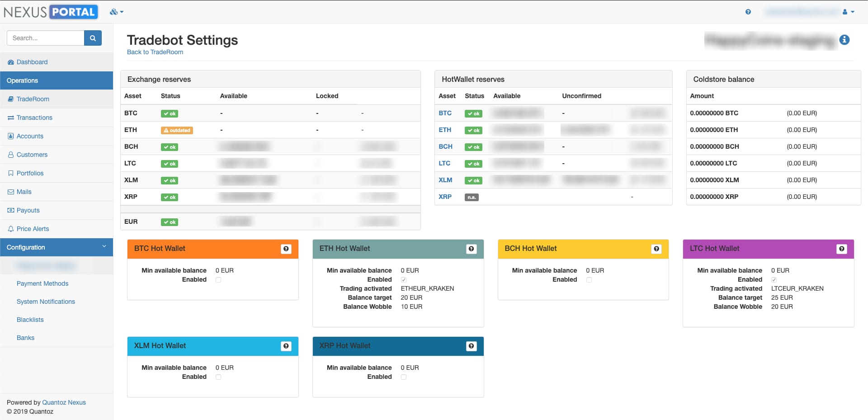Open the Dashboard via its sidebar icon
This screenshot has width=868, height=420.
click(10, 61)
